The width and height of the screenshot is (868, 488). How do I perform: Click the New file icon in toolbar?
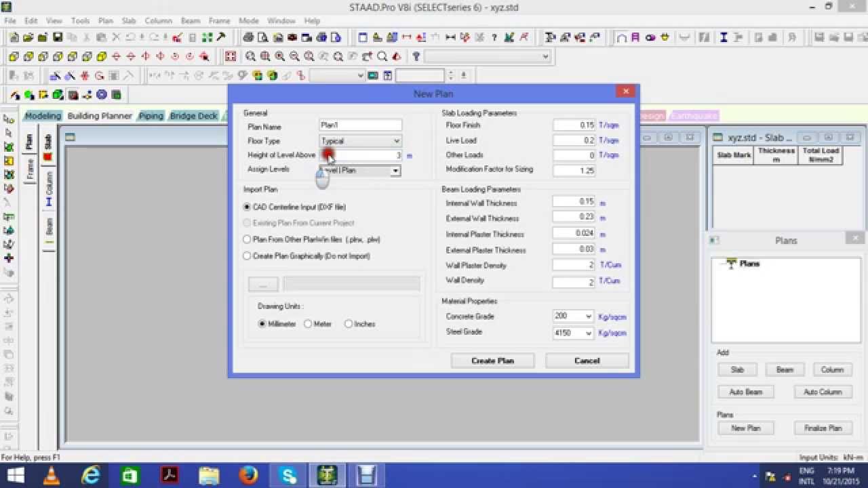click(14, 37)
